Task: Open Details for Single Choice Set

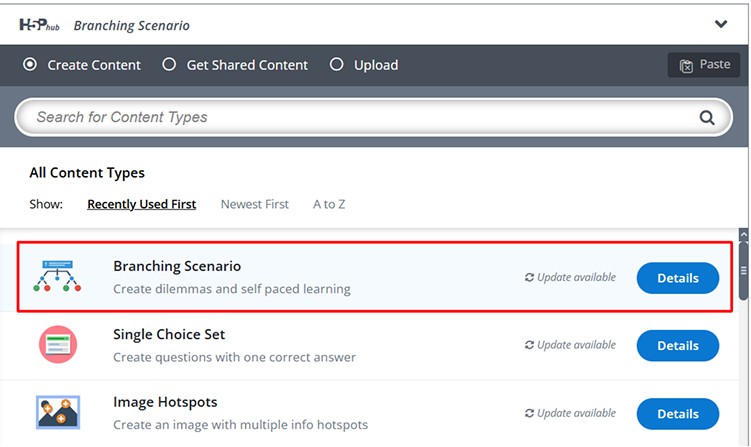Action: point(678,345)
